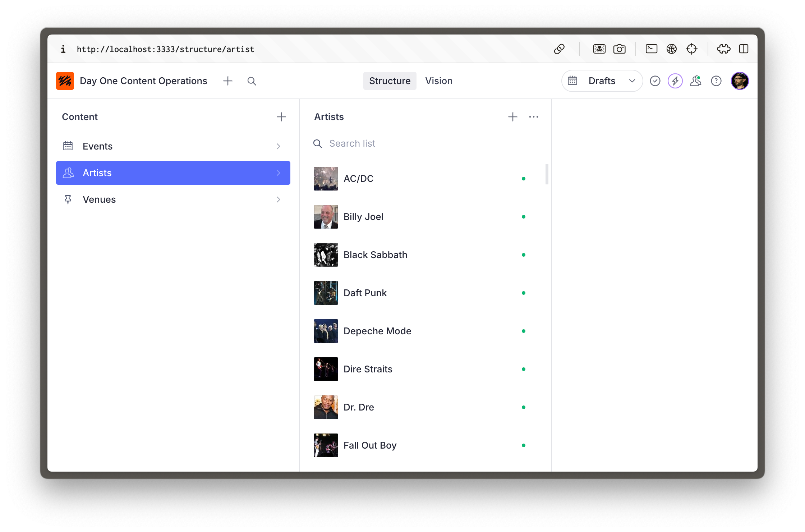
Task: Open the extensions puzzle icon
Action: click(x=723, y=49)
